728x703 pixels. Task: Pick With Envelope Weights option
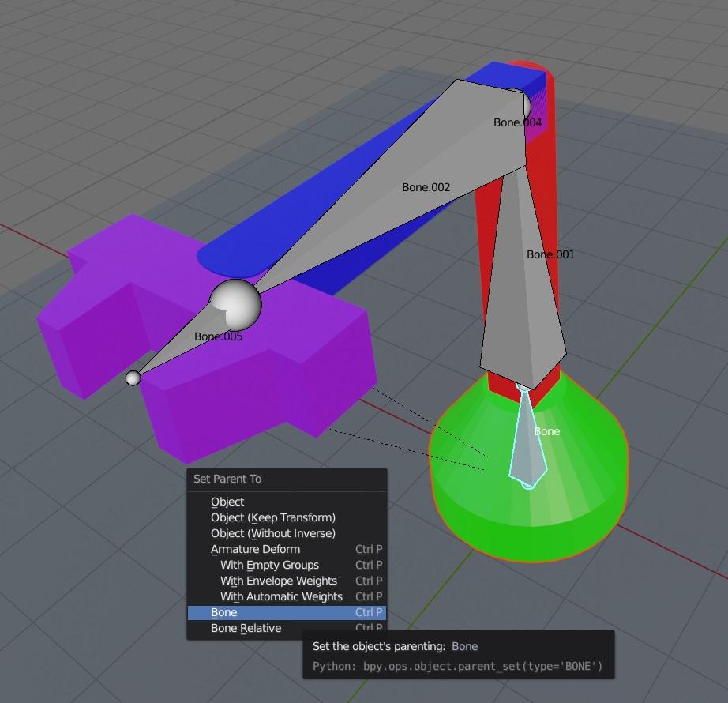[x=287, y=581]
